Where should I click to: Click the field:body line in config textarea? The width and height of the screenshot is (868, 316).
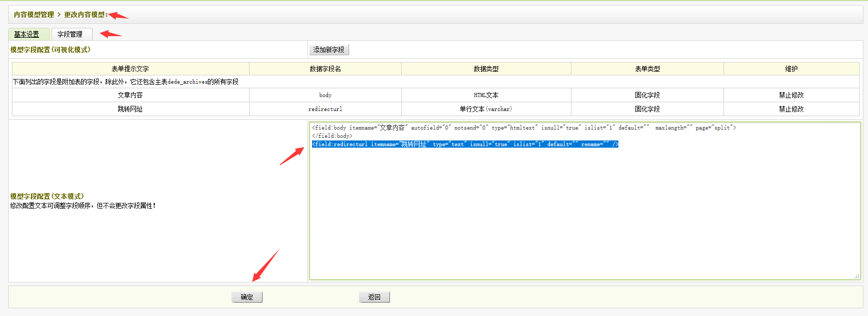(x=523, y=128)
